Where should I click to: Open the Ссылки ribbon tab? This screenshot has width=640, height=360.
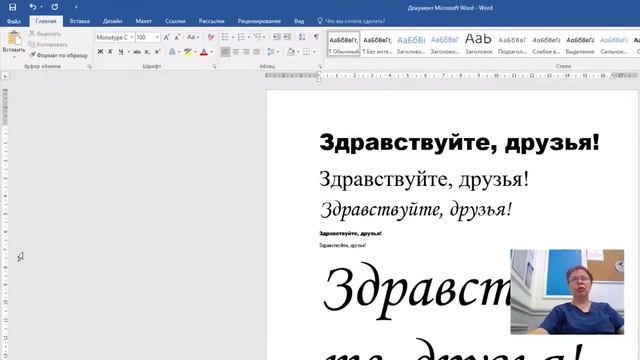175,21
